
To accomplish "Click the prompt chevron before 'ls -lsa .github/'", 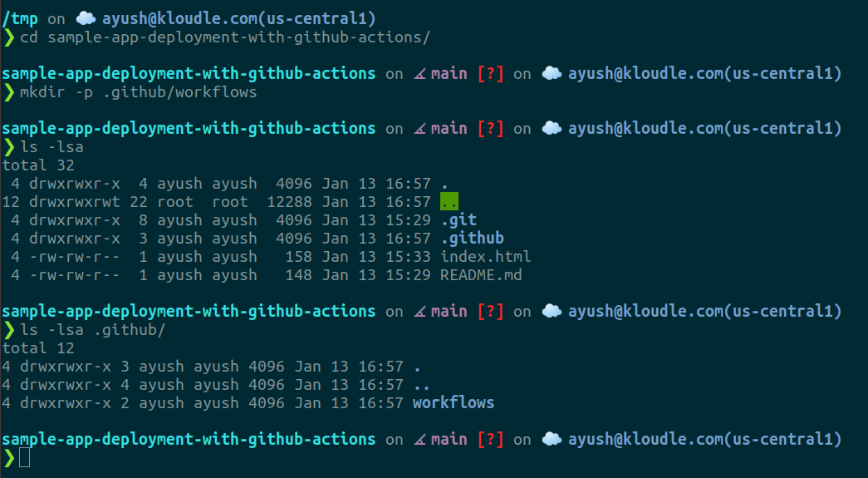I will (x=8, y=330).
